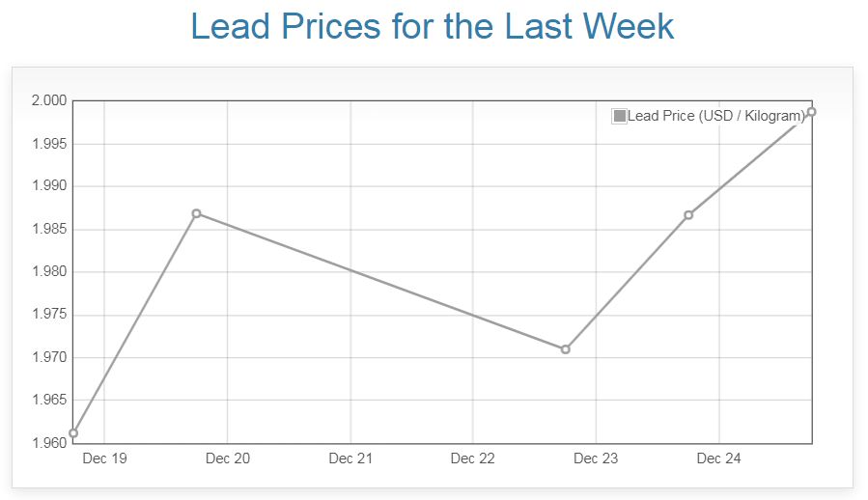Click the 1.995 y-axis tick label
This screenshot has height=500, width=868.
point(48,144)
